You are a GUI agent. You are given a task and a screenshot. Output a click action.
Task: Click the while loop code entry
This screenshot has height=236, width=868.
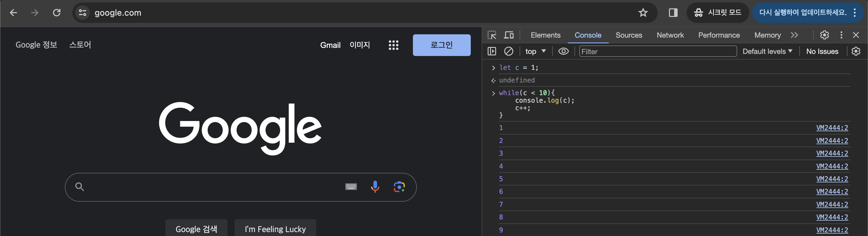pyautogui.click(x=536, y=104)
